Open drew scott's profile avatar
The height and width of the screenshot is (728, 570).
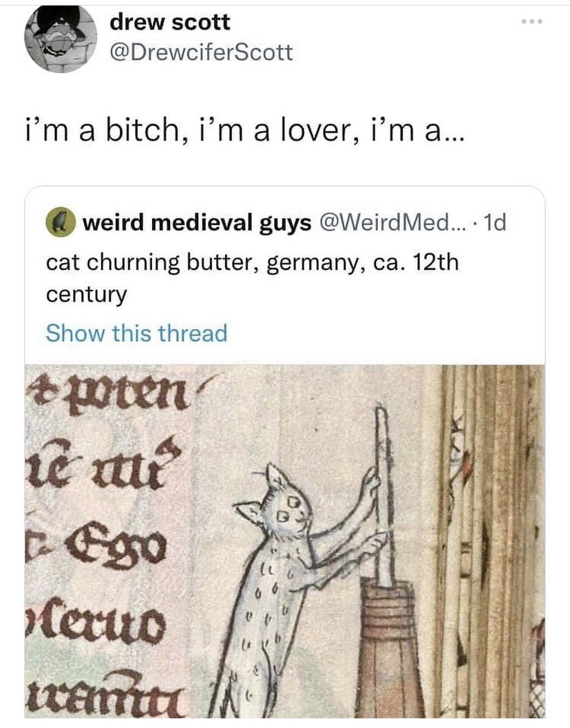click(61, 39)
